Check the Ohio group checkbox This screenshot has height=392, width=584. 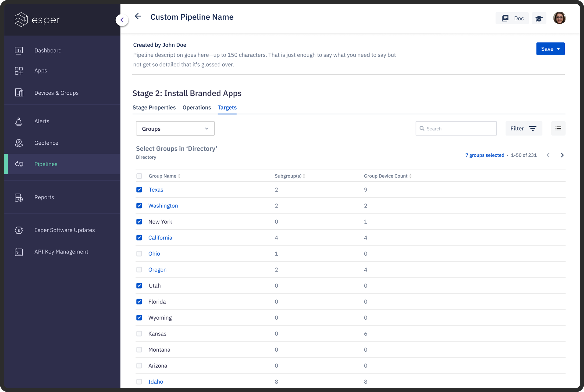pyautogui.click(x=139, y=254)
